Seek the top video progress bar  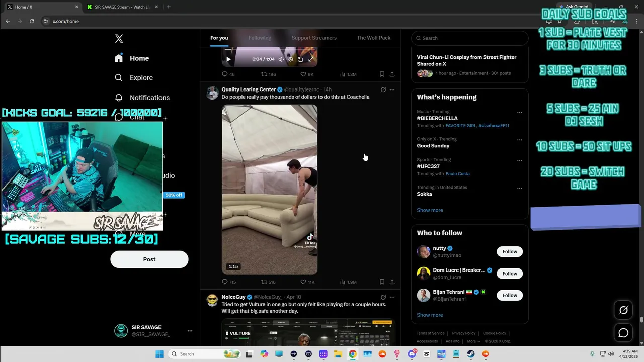click(270, 50)
